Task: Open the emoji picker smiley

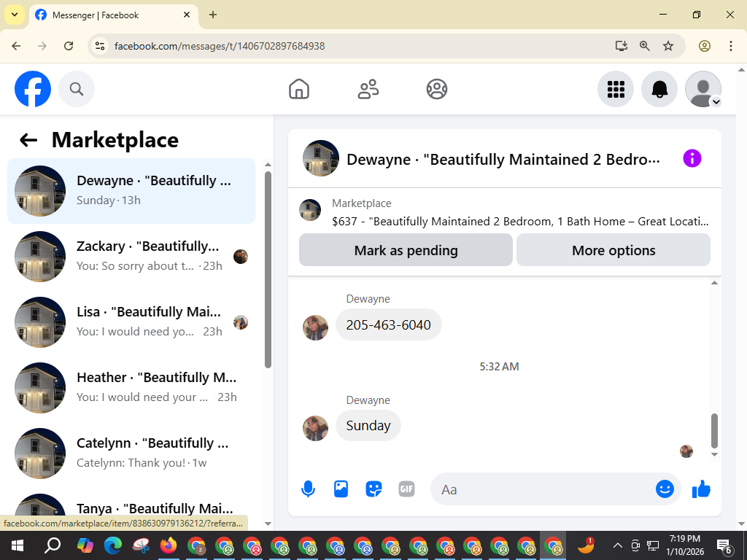Action: pyautogui.click(x=665, y=489)
